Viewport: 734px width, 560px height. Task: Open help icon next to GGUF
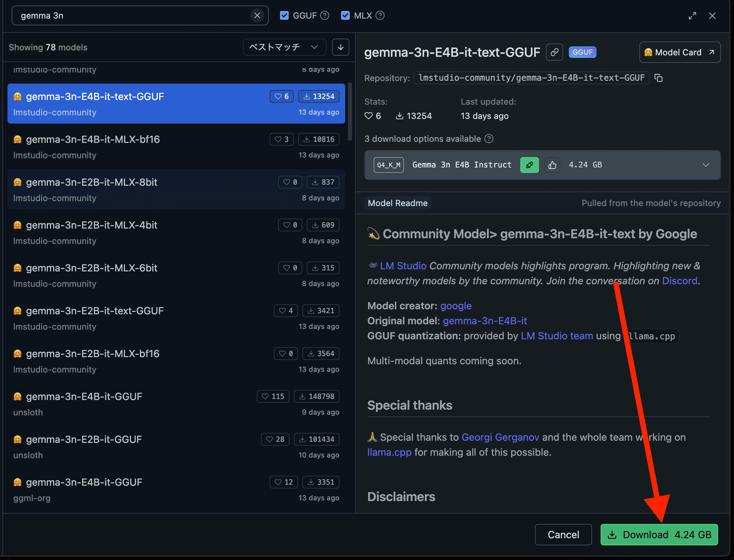tap(325, 16)
